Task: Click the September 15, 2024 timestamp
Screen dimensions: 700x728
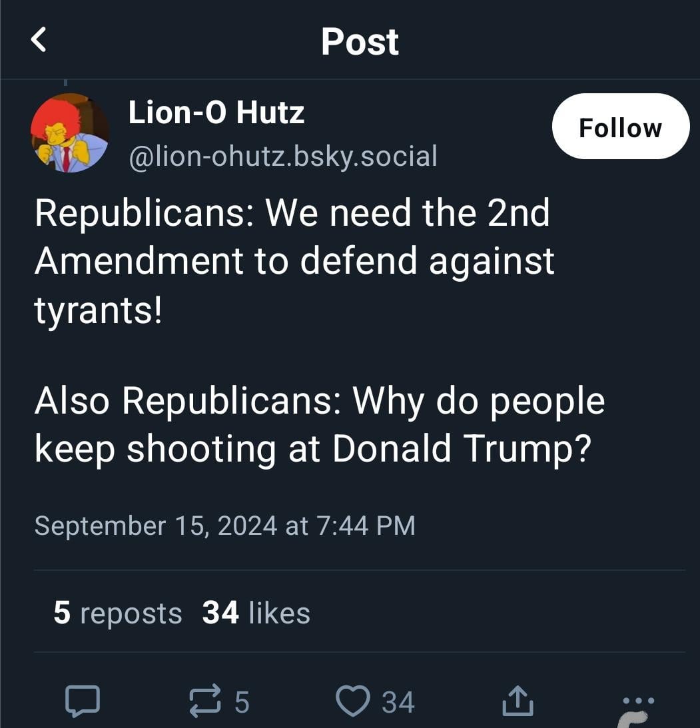Action: (224, 526)
